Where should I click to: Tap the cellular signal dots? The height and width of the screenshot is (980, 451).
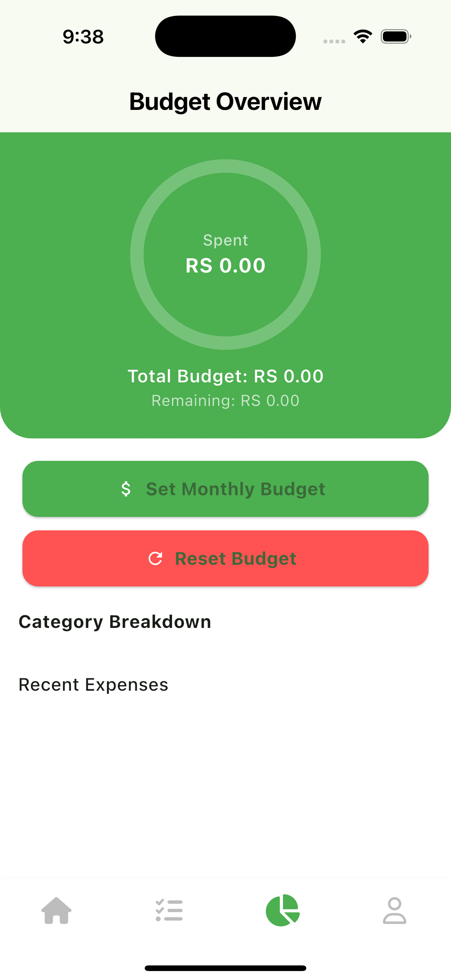[334, 41]
